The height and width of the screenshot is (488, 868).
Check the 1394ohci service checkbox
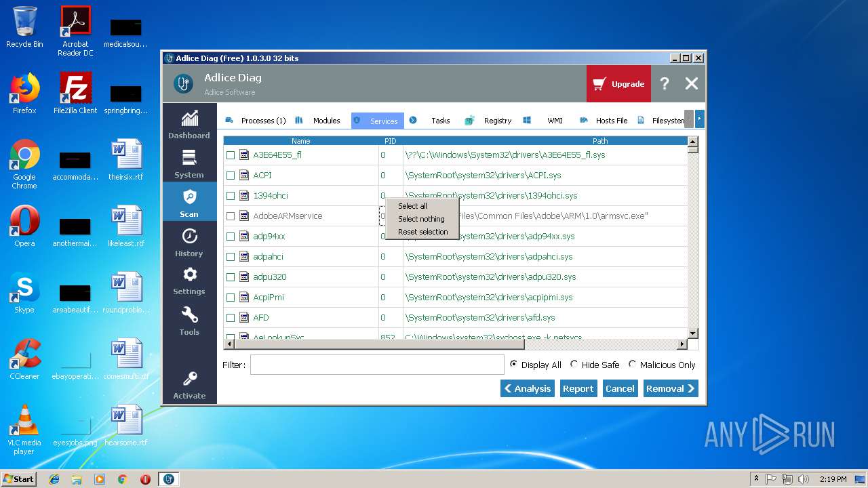(x=231, y=196)
